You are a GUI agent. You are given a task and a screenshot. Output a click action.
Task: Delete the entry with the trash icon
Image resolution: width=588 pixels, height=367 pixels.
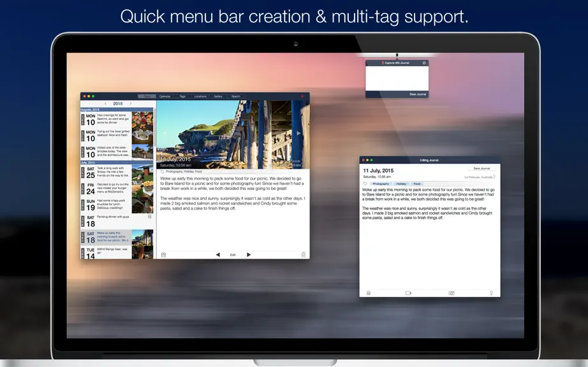coord(304,255)
